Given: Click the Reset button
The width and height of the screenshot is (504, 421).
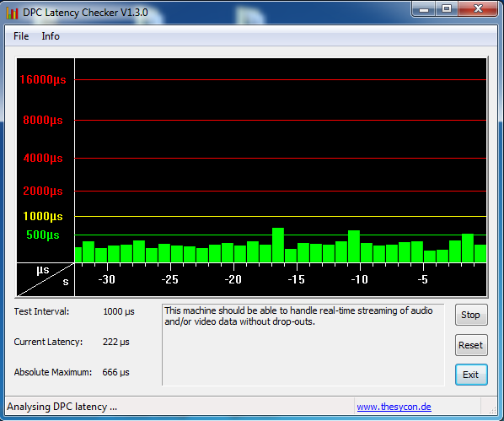Looking at the screenshot, I should point(471,345).
